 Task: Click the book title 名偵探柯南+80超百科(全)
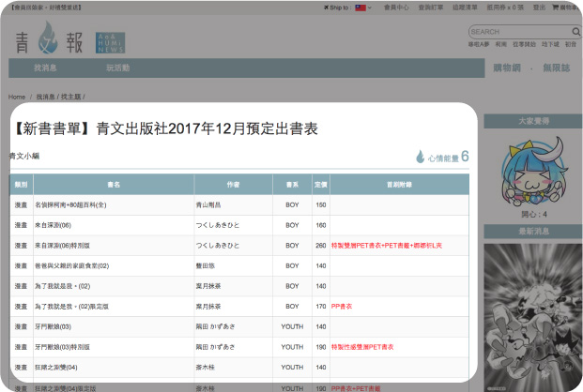coord(70,205)
